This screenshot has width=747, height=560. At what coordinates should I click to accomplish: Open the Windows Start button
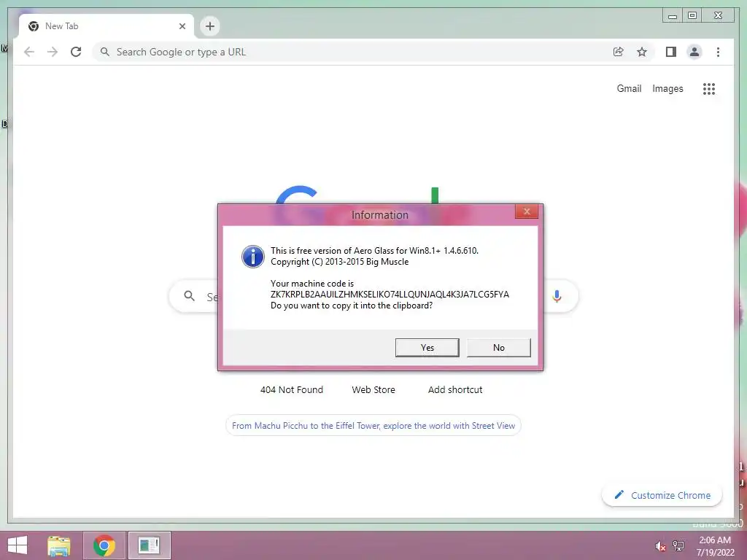(x=18, y=545)
